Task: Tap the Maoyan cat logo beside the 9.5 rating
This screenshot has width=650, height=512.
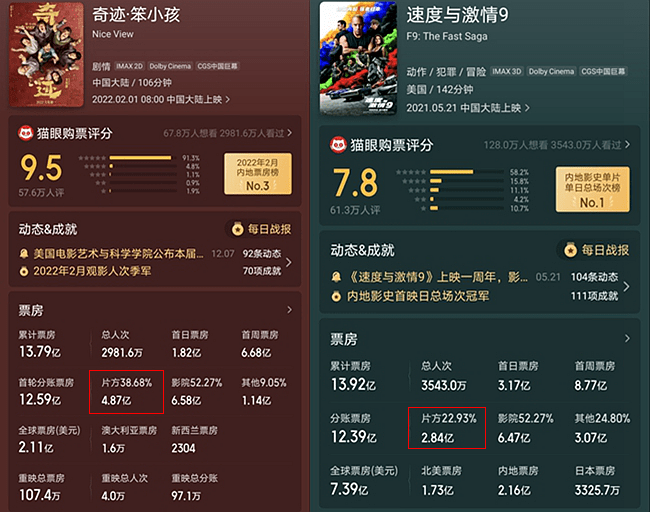Action: click(x=26, y=133)
